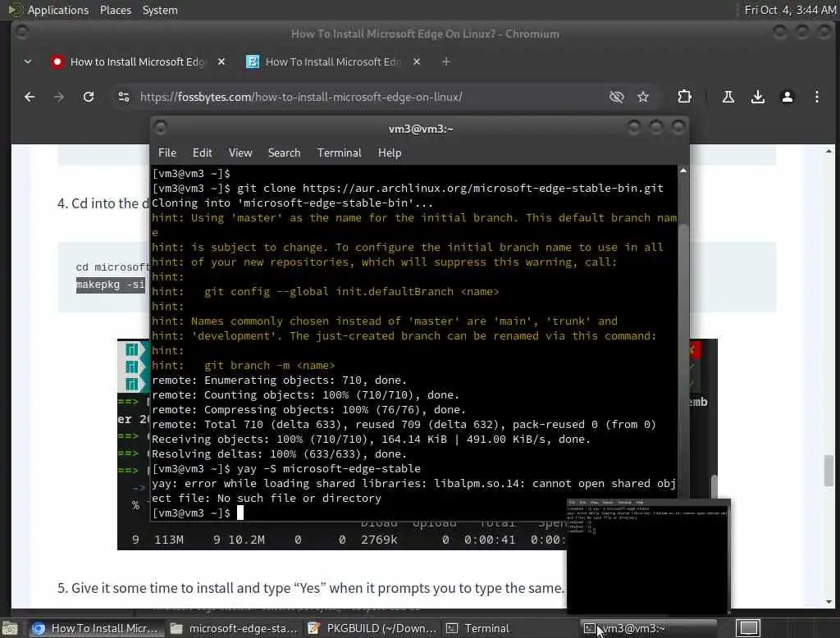Click the 'yay -S microsoft-edge-stable' command line
This screenshot has height=638, width=840.
click(286, 469)
